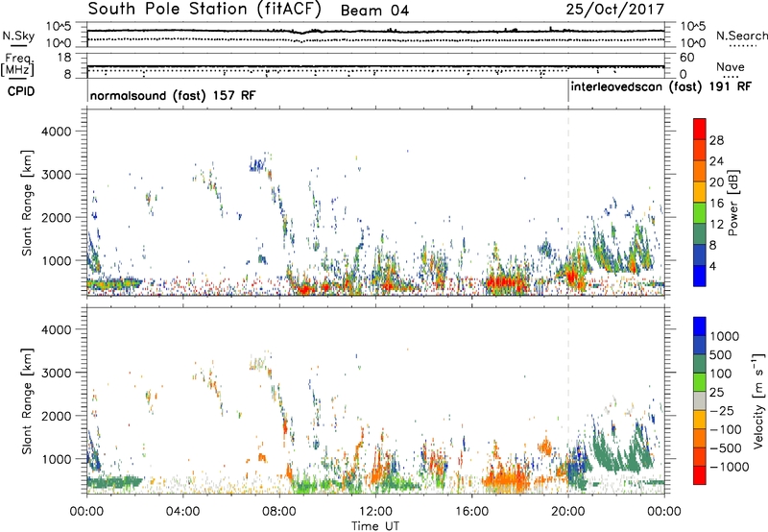Click the "Power [dB]" colorbar title
The height and width of the screenshot is (532, 768).
732,203
